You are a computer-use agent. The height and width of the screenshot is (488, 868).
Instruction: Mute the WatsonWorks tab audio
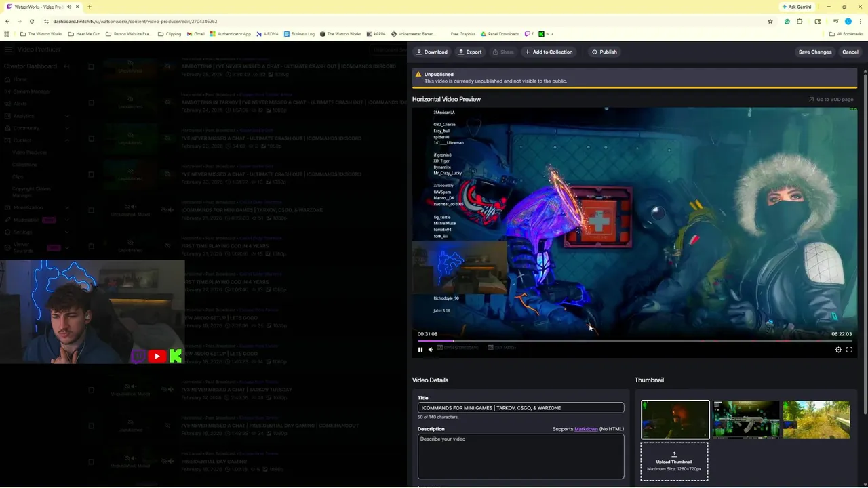69,7
